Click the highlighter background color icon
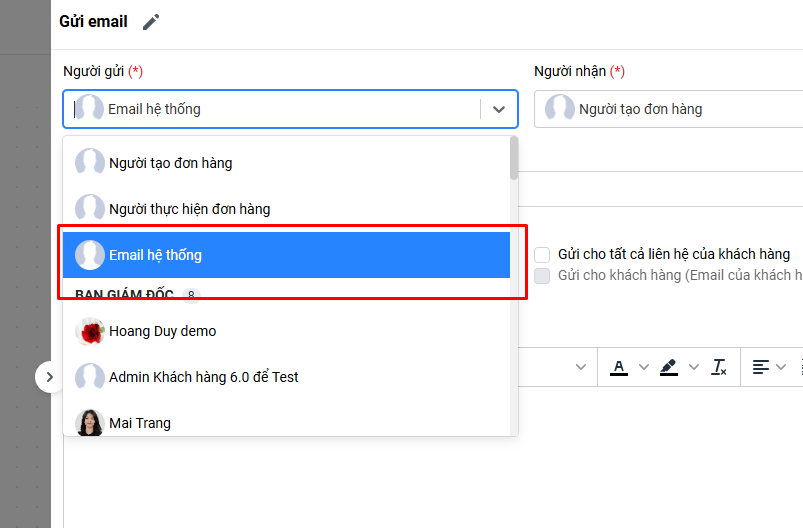This screenshot has width=803, height=528. click(x=668, y=367)
